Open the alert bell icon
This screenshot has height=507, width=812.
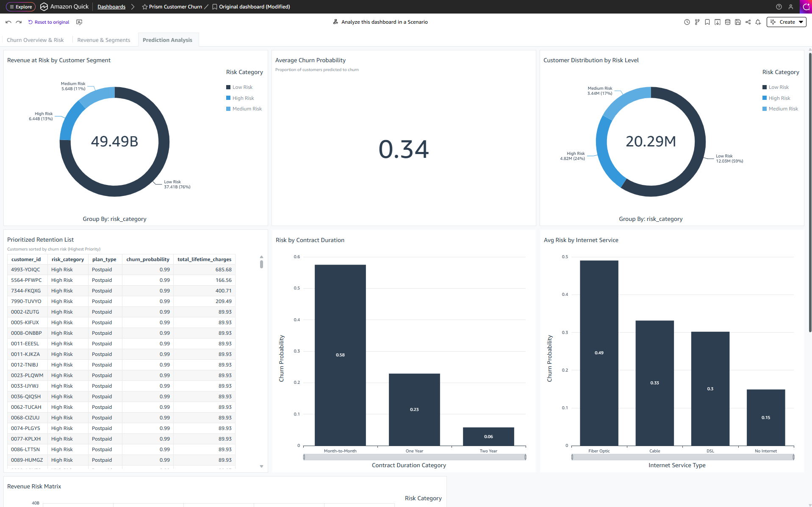click(758, 22)
